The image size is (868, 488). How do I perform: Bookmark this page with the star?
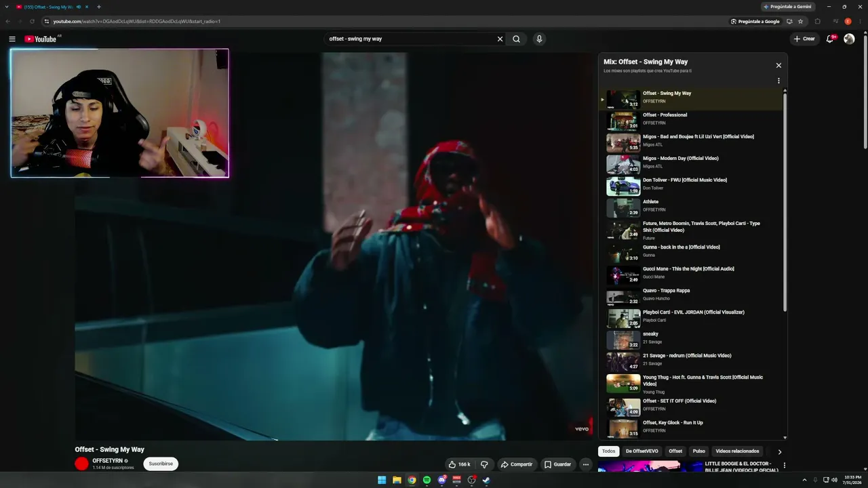(x=800, y=21)
